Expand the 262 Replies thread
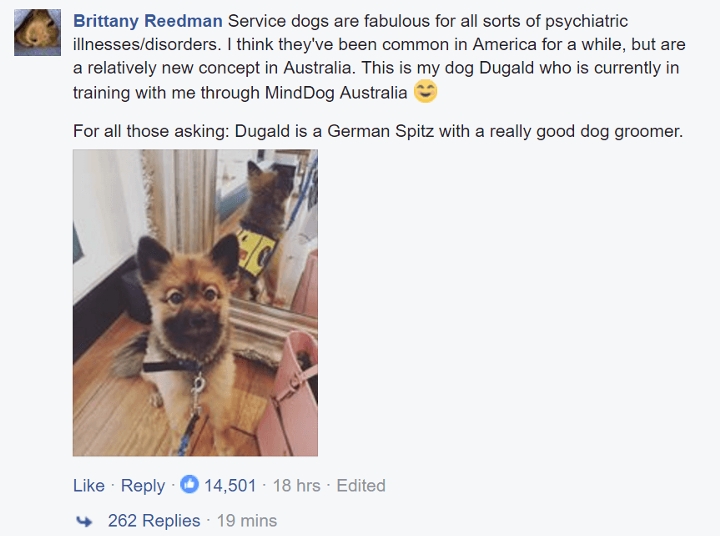 pyautogui.click(x=154, y=521)
